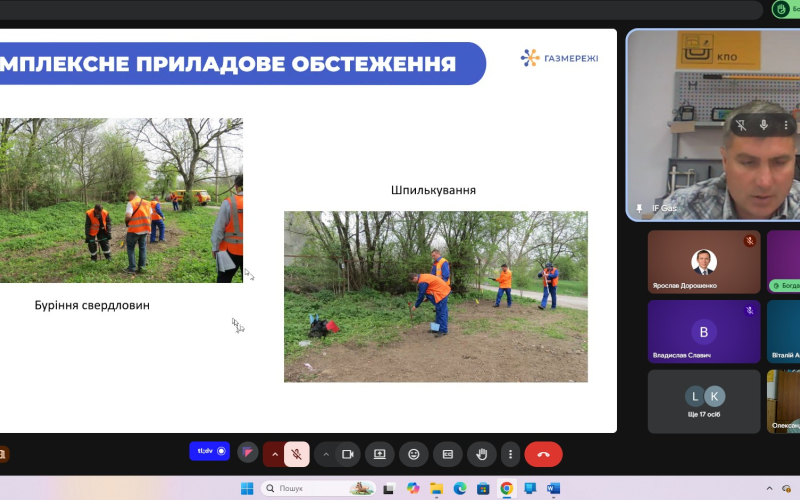The image size is (800, 500).
Task: Turn on the camera in call toolbar
Action: (348, 454)
